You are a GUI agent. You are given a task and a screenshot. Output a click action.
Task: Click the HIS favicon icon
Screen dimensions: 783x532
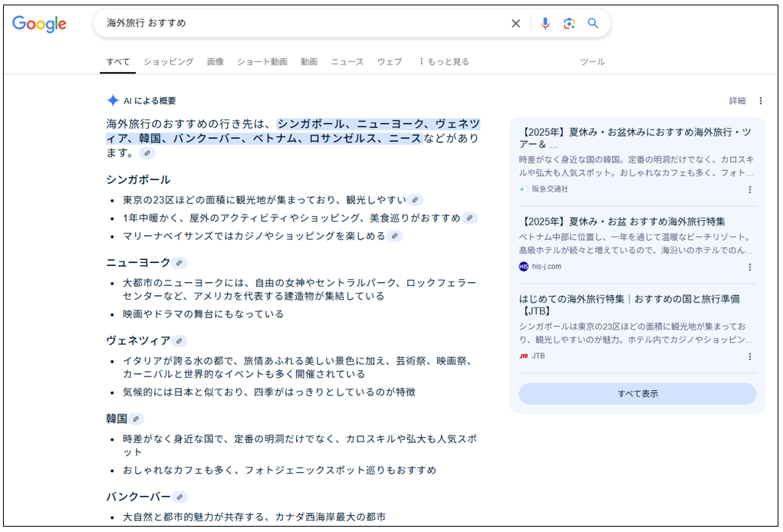pos(523,267)
